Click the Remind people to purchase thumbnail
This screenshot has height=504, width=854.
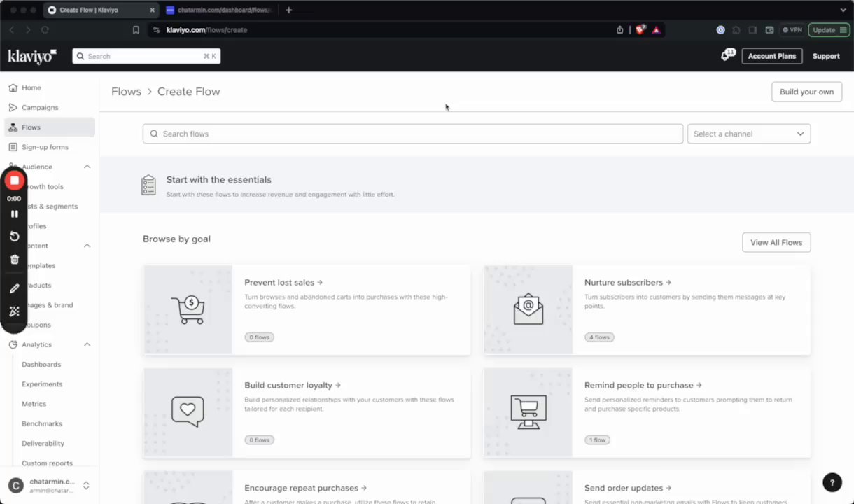pyautogui.click(x=528, y=412)
